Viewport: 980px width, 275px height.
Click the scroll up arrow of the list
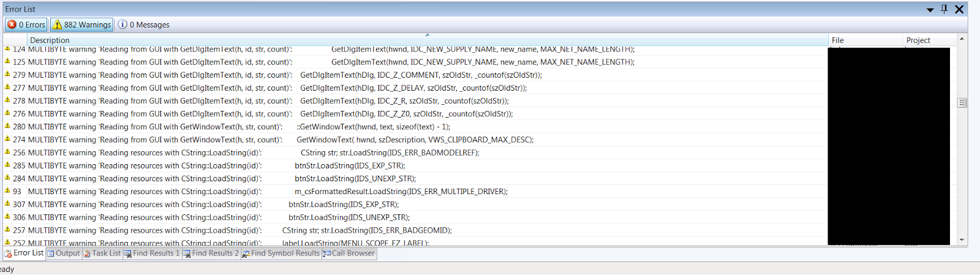tap(962, 39)
